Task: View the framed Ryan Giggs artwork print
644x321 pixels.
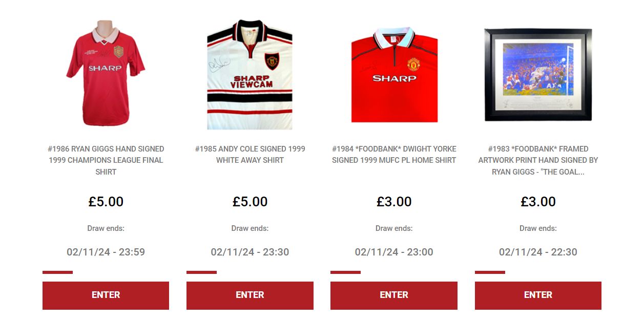Action: click(x=538, y=75)
